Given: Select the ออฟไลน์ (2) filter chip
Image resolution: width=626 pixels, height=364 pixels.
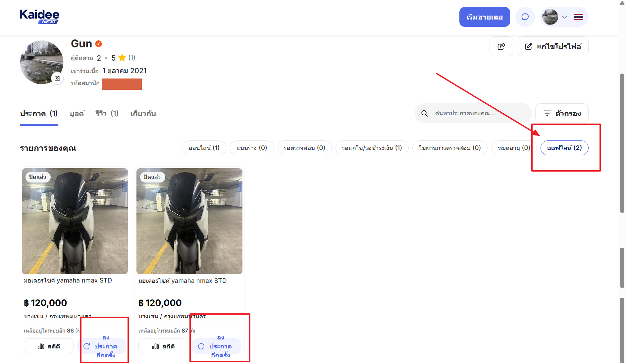Looking at the screenshot, I should [564, 148].
